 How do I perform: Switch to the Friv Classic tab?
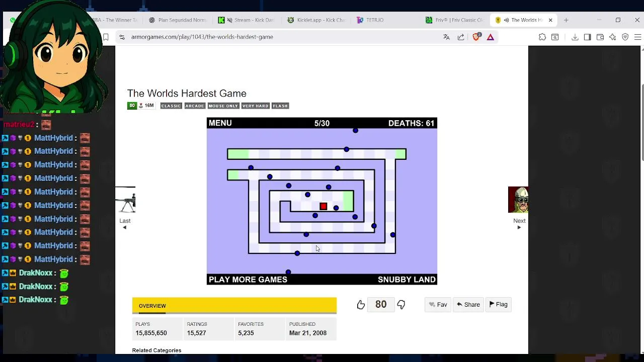tap(455, 20)
